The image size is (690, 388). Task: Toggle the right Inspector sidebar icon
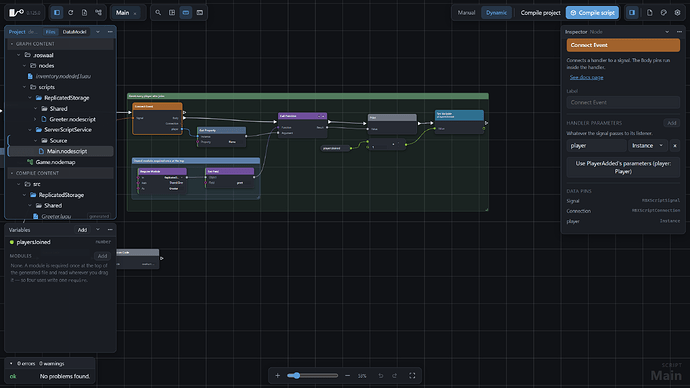pyautogui.click(x=632, y=13)
